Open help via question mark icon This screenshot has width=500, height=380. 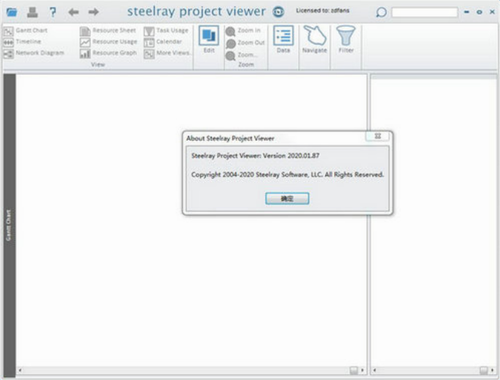pyautogui.click(x=53, y=12)
